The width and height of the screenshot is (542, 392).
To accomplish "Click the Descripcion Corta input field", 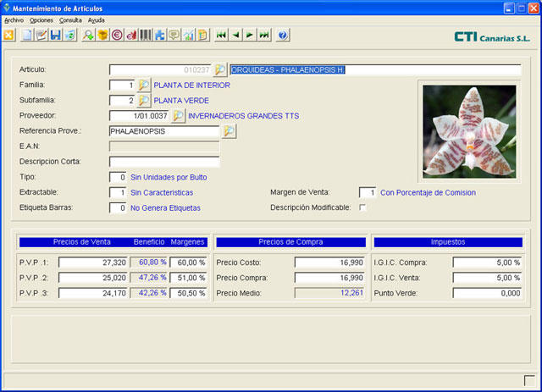I will pos(164,162).
